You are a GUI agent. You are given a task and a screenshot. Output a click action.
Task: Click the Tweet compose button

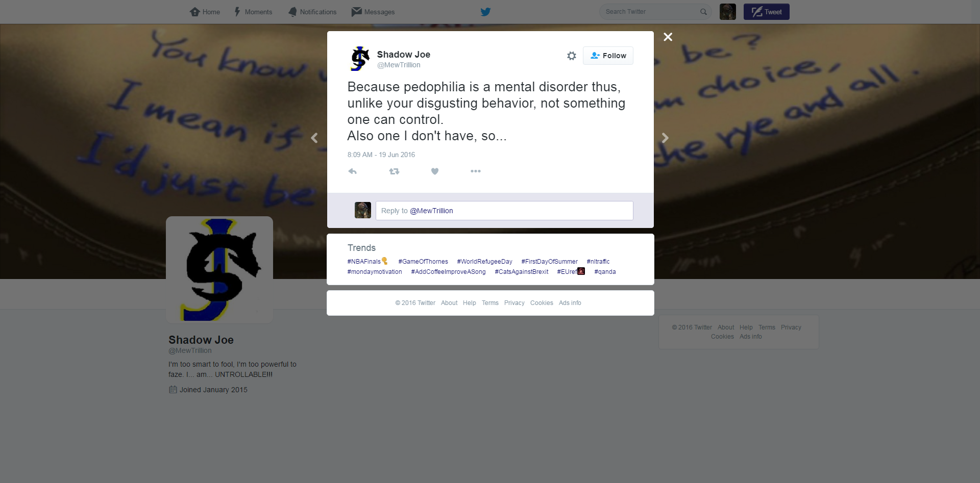[767, 12]
